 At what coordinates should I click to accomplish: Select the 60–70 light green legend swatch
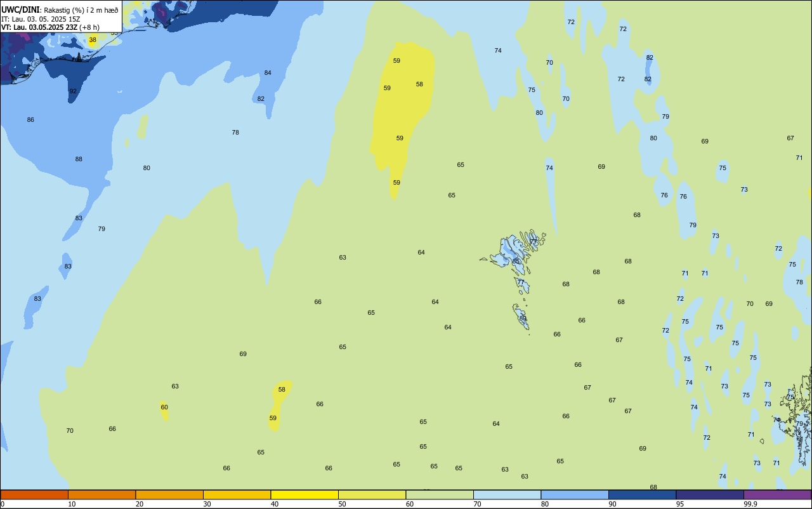click(440, 494)
